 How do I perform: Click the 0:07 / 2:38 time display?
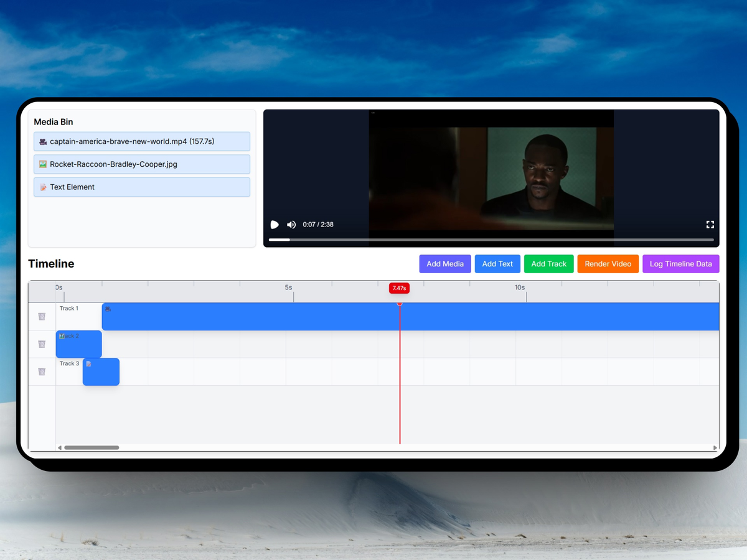coord(318,225)
